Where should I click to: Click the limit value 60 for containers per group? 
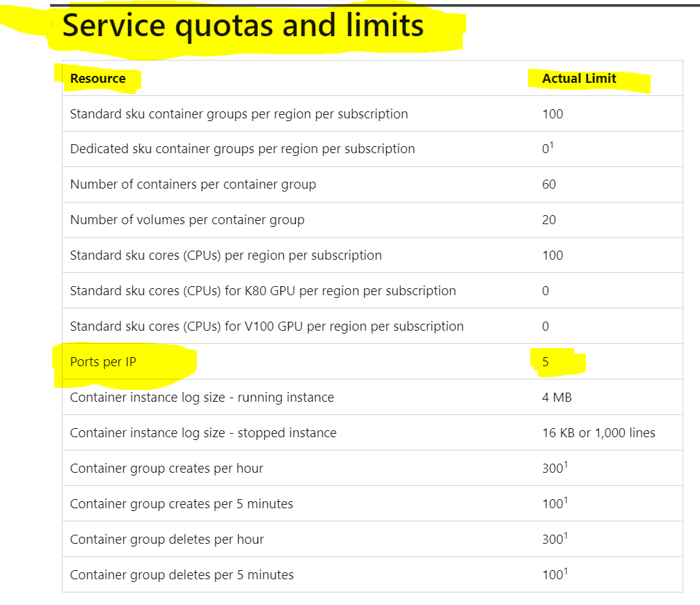point(549,184)
